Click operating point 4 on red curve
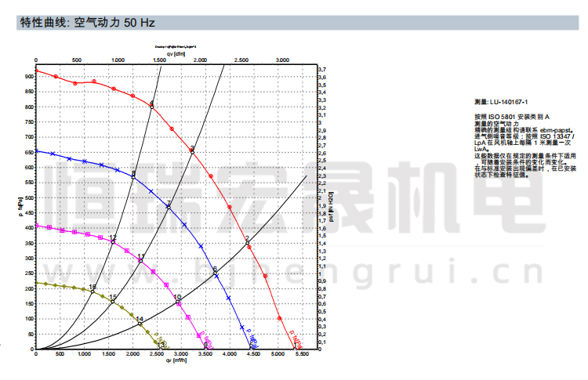 tap(151, 106)
